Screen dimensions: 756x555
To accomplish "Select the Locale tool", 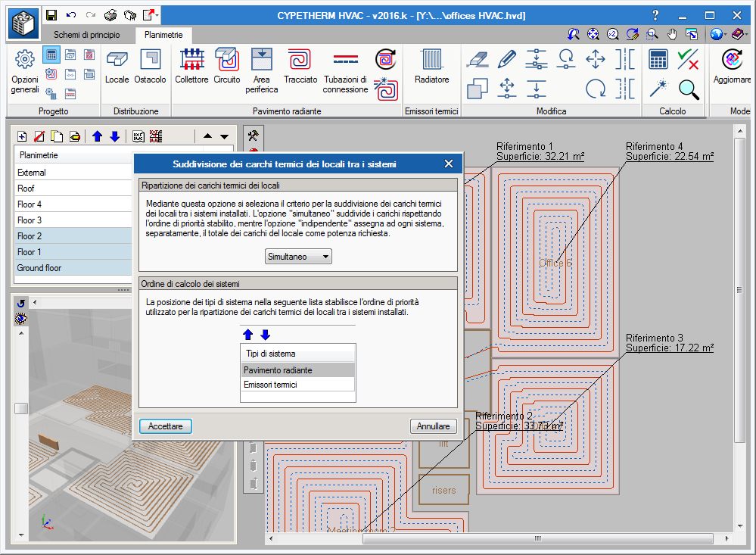I will [117, 67].
